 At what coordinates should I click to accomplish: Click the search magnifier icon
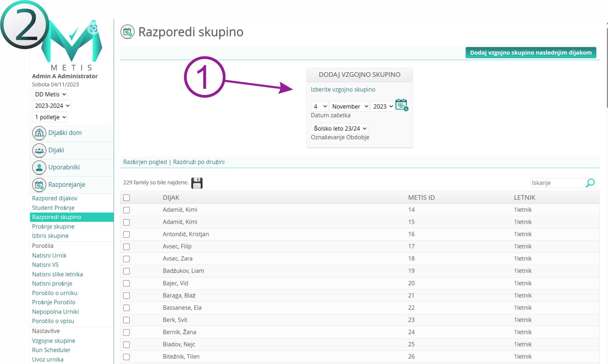590,183
